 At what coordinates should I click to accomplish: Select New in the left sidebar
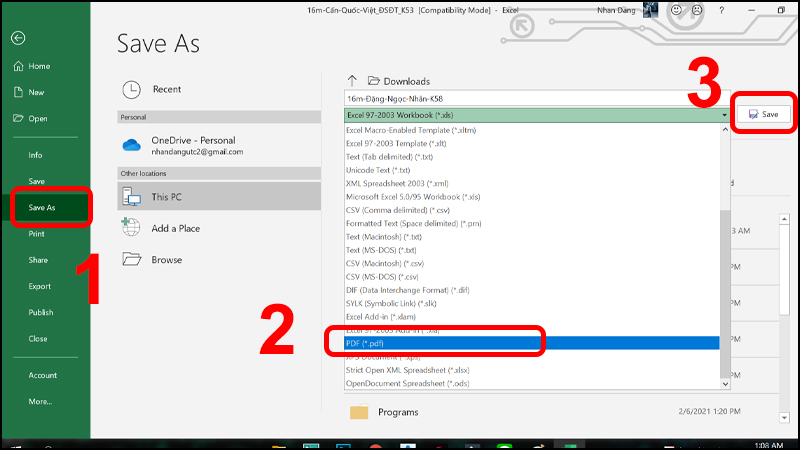[x=36, y=92]
